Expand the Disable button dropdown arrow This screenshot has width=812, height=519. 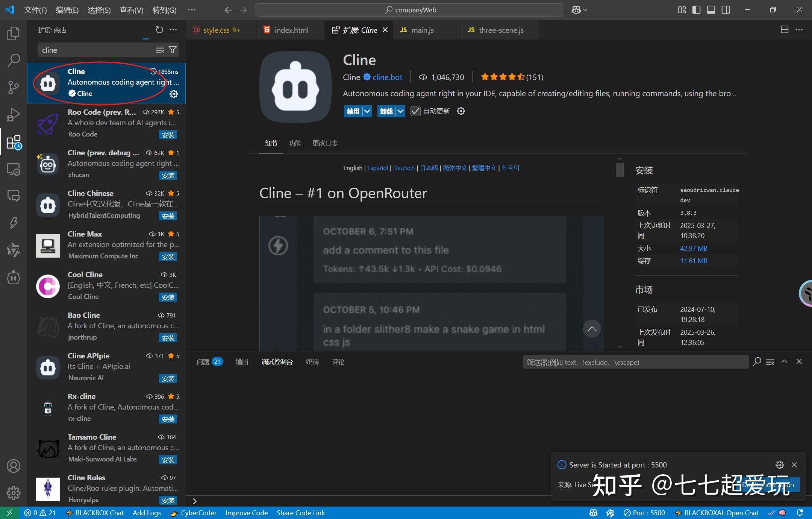[x=367, y=111]
